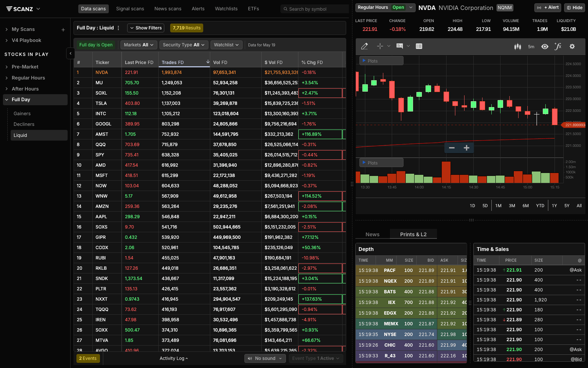Expand the Plots panel on price chart
The image size is (588, 368).
coord(381,61)
